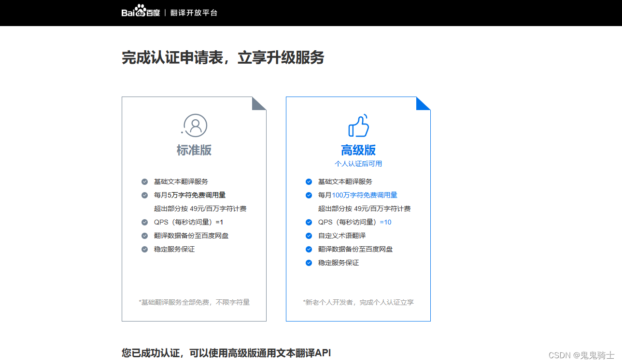Open 翻译开放平台 header link
Image resolution: width=622 pixels, height=364 pixels.
tap(194, 13)
